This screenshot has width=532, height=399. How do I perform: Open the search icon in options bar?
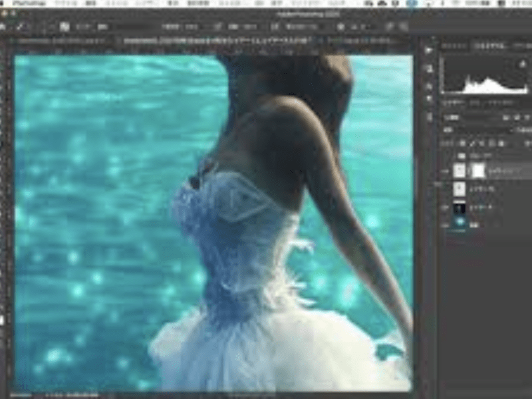coord(390,27)
